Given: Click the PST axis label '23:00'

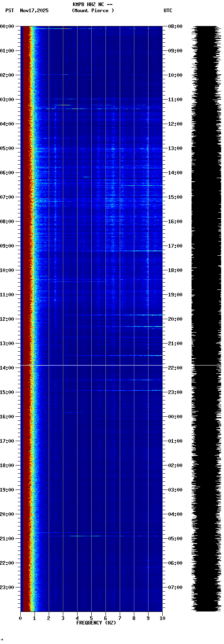Looking at the screenshot, I should [x=7, y=587].
